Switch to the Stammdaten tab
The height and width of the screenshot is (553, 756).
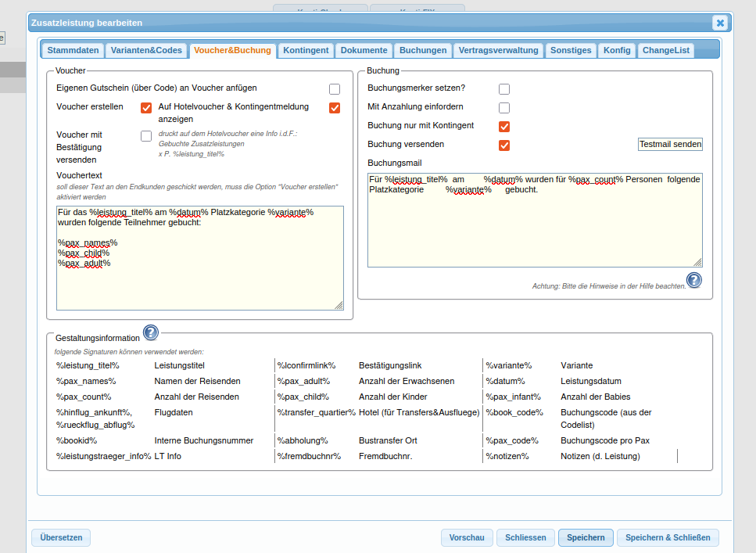[73, 50]
